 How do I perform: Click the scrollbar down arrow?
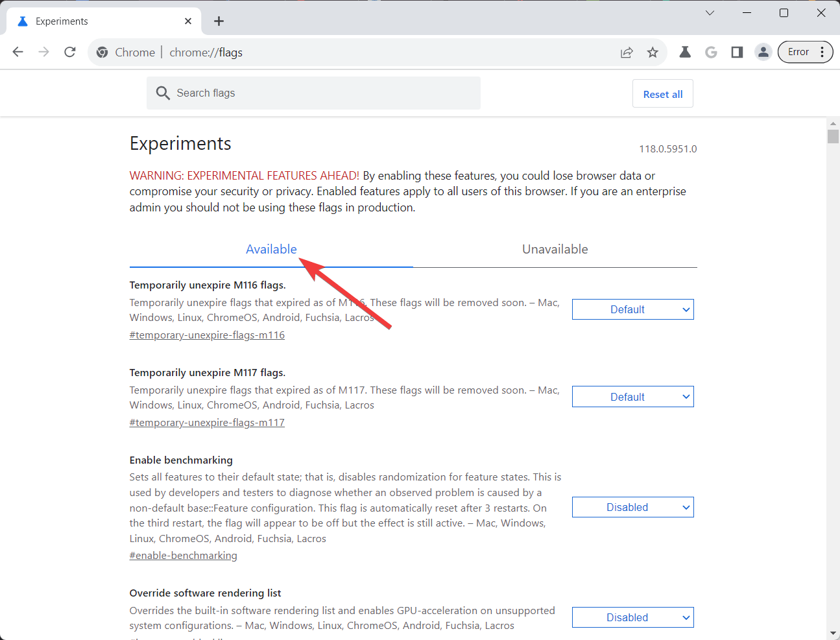pyautogui.click(x=834, y=634)
